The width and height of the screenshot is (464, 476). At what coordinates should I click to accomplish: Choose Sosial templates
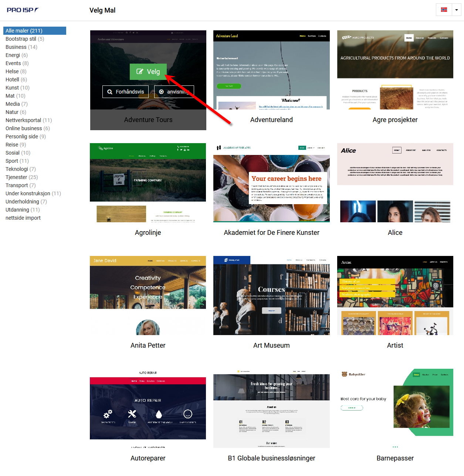click(x=18, y=153)
